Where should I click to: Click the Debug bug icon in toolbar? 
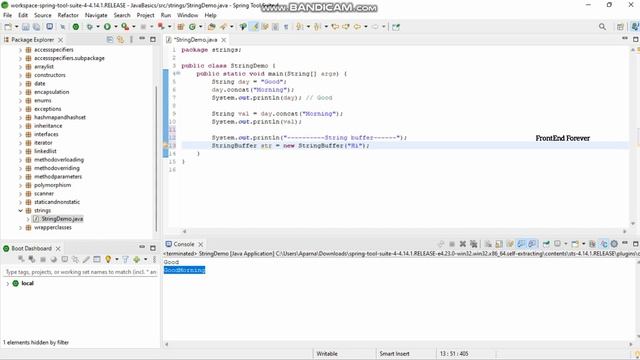89,27
